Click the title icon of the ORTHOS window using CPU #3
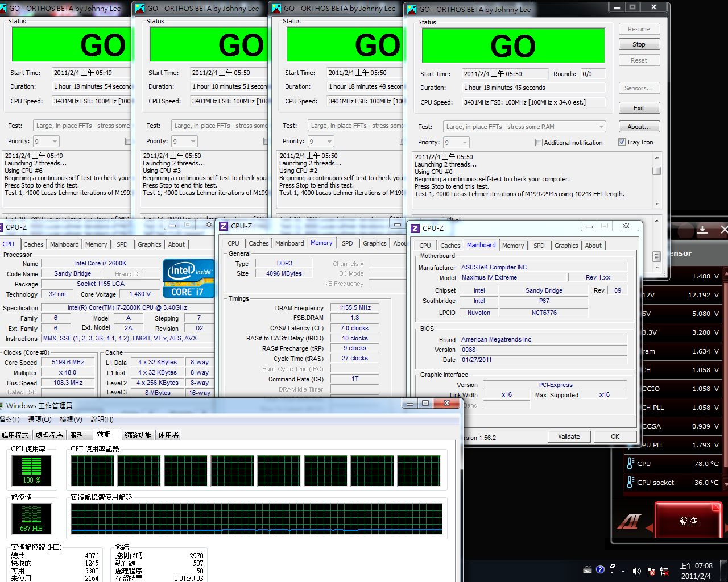This screenshot has width=728, height=582. point(139,9)
